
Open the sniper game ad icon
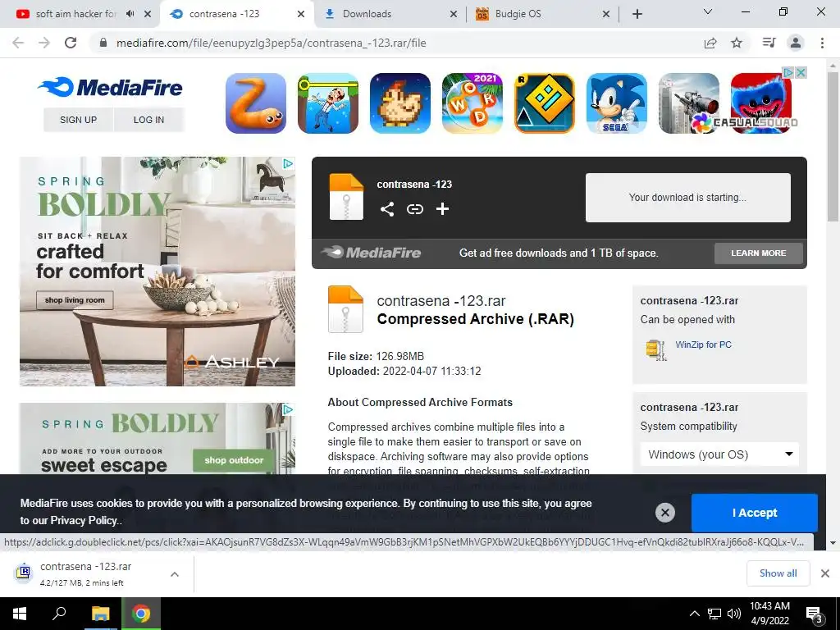[689, 103]
